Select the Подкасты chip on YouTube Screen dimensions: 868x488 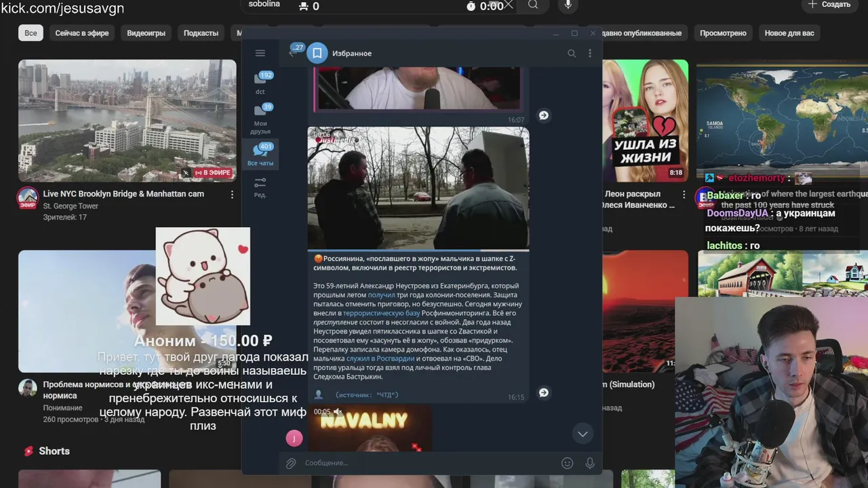point(201,33)
